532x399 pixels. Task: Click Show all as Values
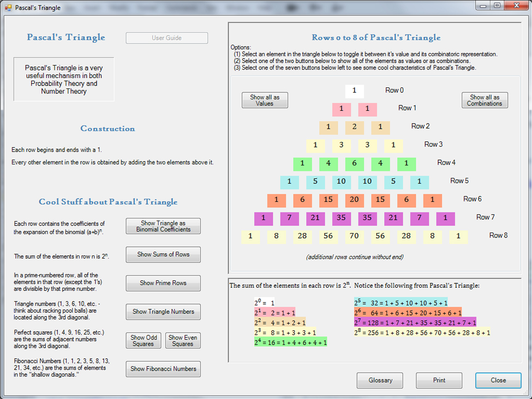[265, 100]
